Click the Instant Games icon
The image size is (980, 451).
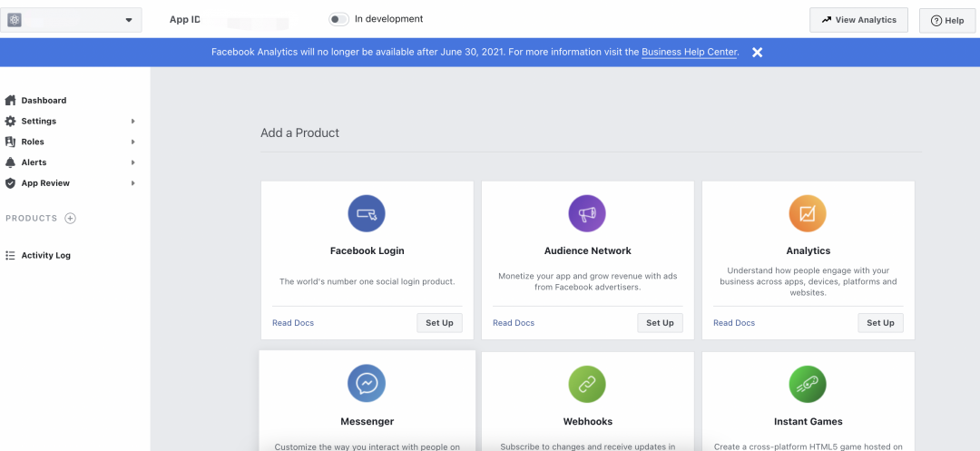pyautogui.click(x=808, y=384)
